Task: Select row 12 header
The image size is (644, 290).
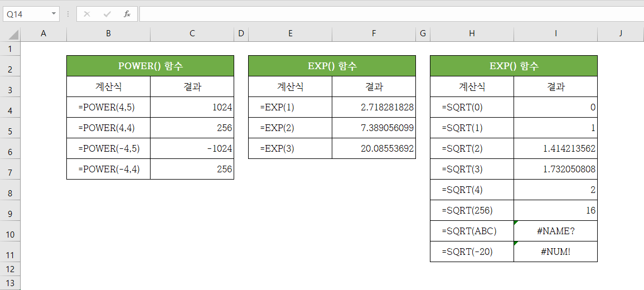Action: coord(10,269)
